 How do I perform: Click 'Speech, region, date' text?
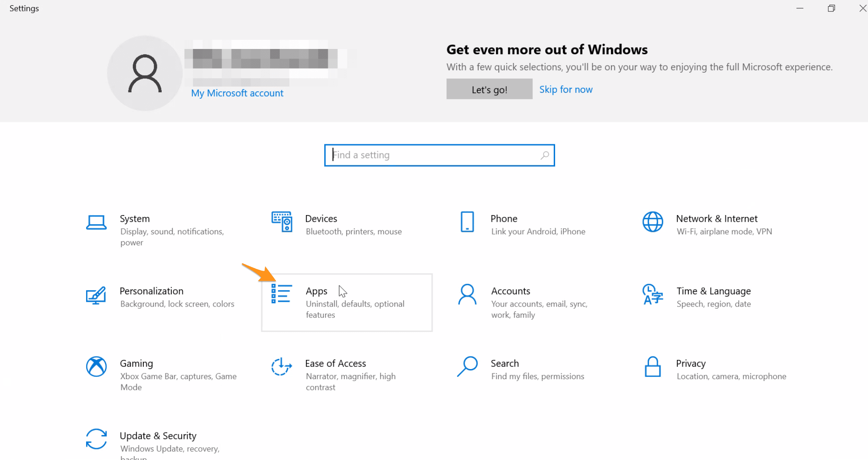click(x=713, y=304)
